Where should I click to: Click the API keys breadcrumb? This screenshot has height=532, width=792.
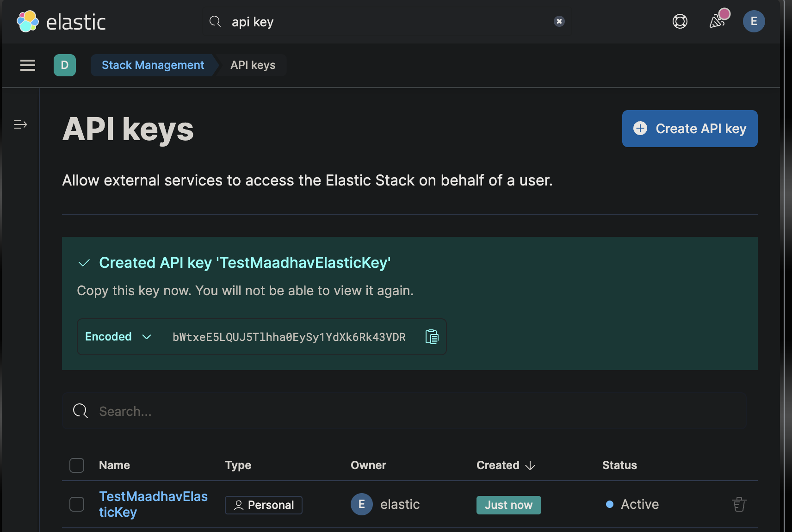[x=253, y=65]
